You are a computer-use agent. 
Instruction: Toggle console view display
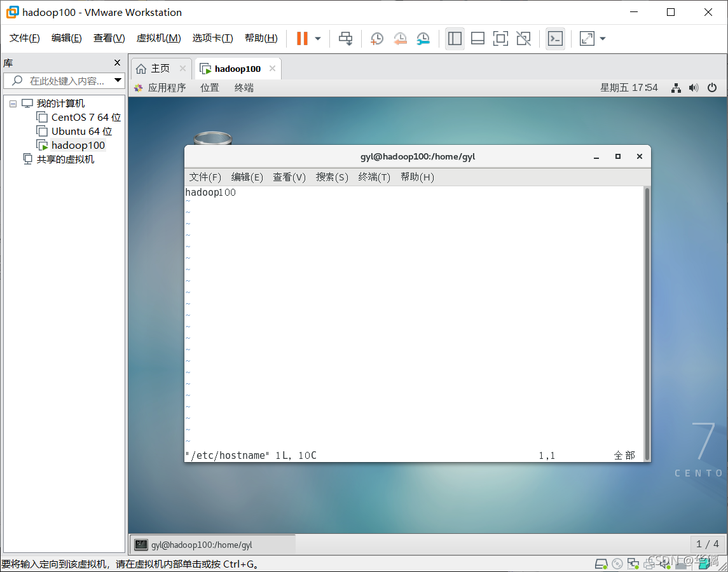[555, 39]
